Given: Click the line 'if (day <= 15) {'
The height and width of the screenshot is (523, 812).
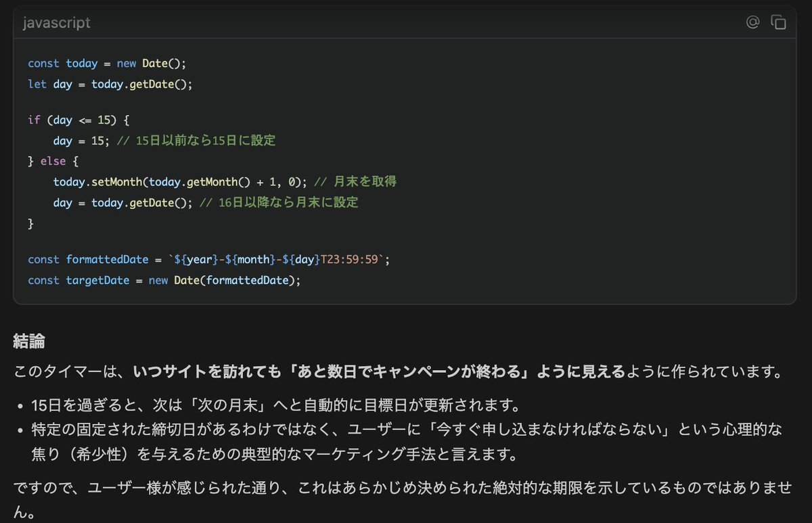Looking at the screenshot, I should pyautogui.click(x=78, y=120).
